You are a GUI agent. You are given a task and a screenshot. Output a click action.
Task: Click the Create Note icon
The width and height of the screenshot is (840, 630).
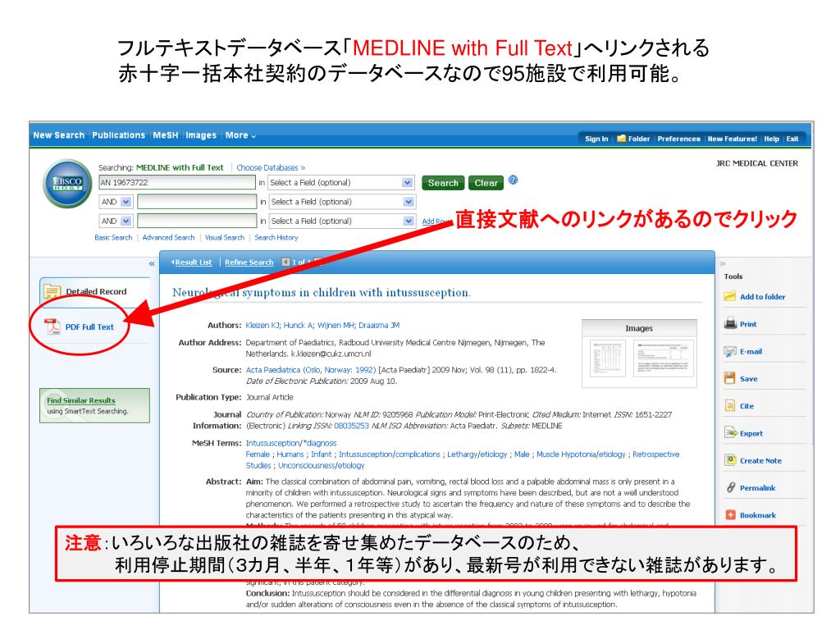point(729,460)
